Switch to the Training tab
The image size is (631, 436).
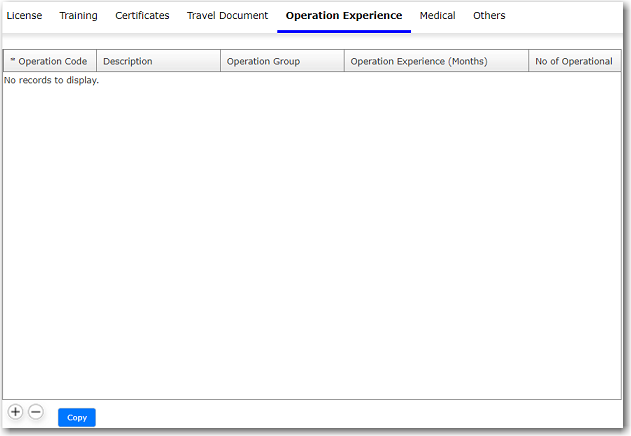[x=78, y=16]
